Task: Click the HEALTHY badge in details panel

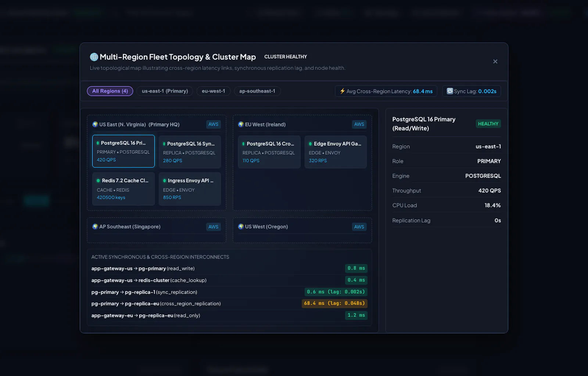Action: [x=488, y=124]
